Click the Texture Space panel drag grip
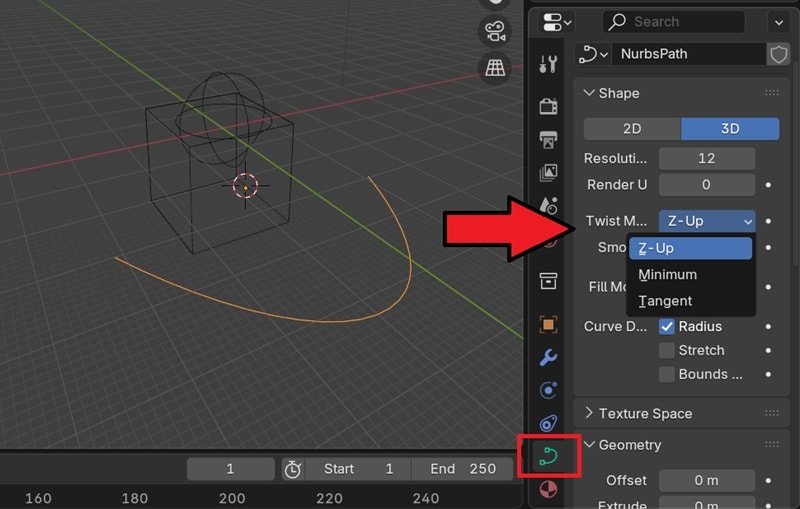 (771, 413)
